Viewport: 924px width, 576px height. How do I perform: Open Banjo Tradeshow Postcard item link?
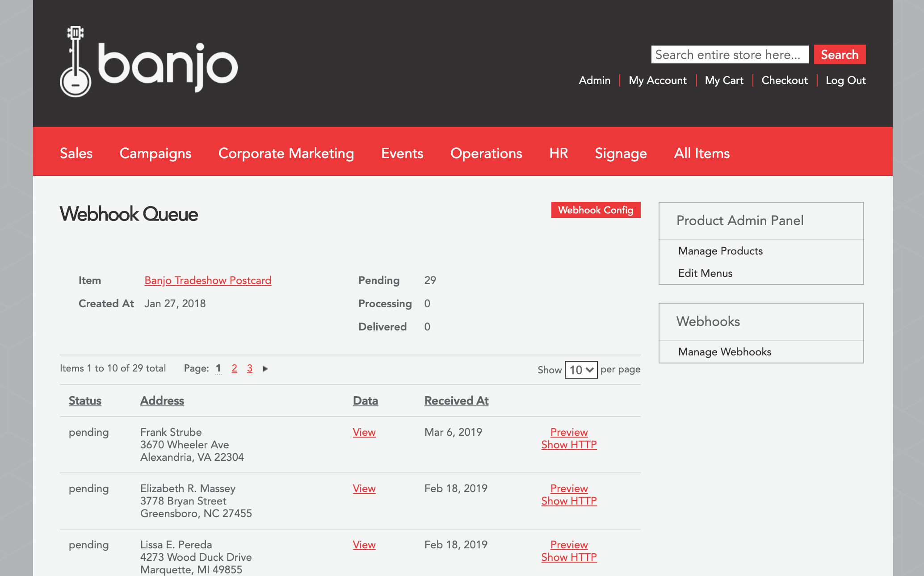tap(208, 280)
